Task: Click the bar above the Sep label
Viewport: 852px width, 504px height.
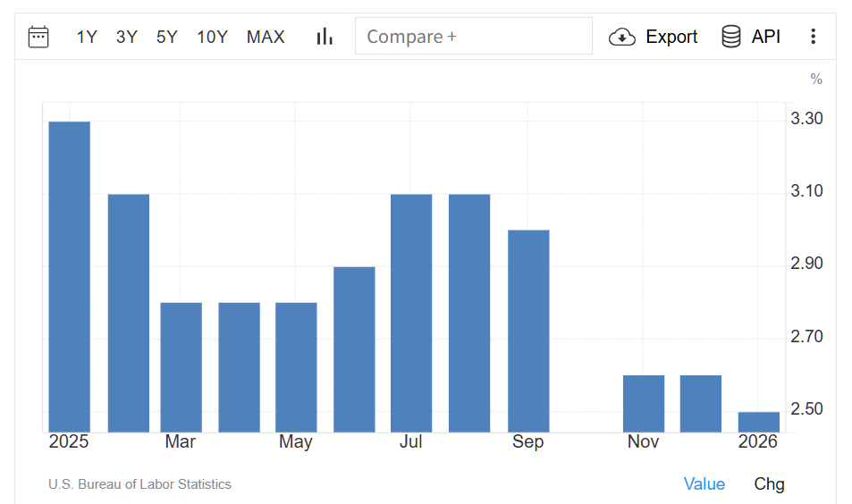Action: click(528, 331)
